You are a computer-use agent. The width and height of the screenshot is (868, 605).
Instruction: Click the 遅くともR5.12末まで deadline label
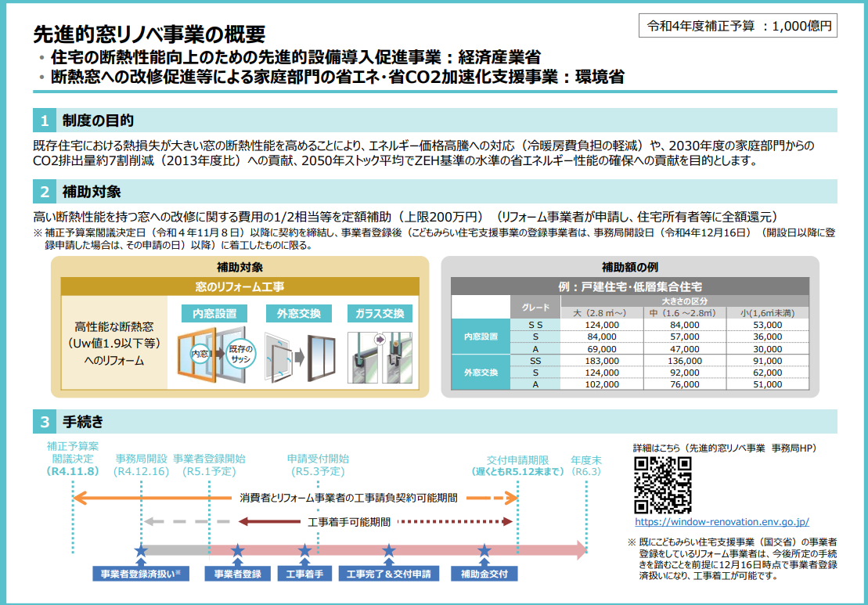pos(517,472)
